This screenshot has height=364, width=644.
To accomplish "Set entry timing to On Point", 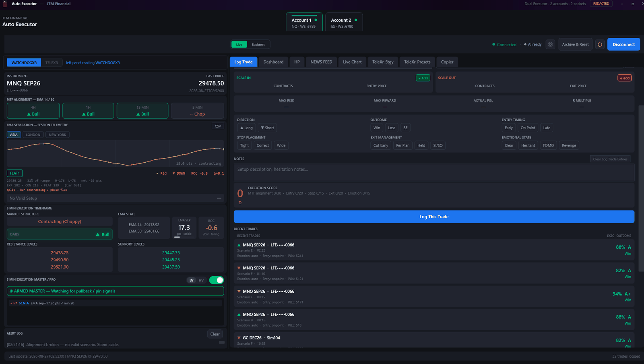I will 528,128.
